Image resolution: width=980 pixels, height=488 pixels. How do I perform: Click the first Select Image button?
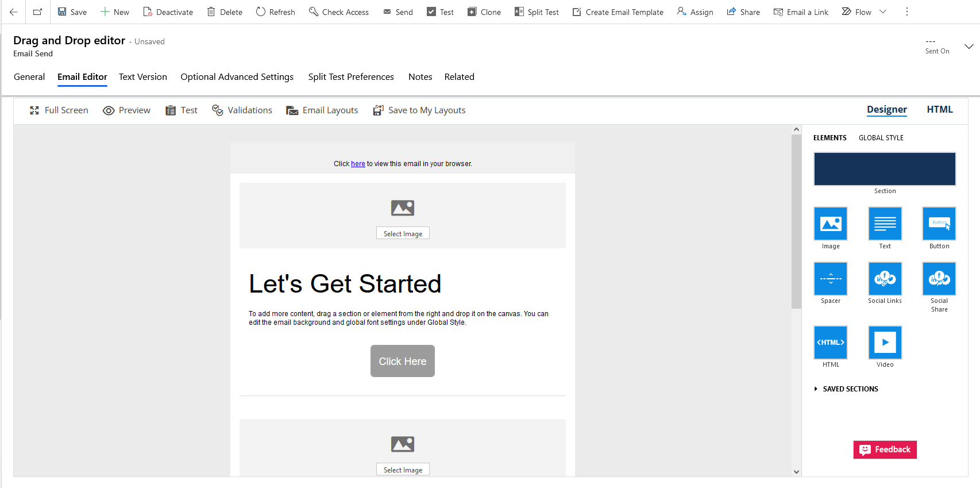point(403,234)
